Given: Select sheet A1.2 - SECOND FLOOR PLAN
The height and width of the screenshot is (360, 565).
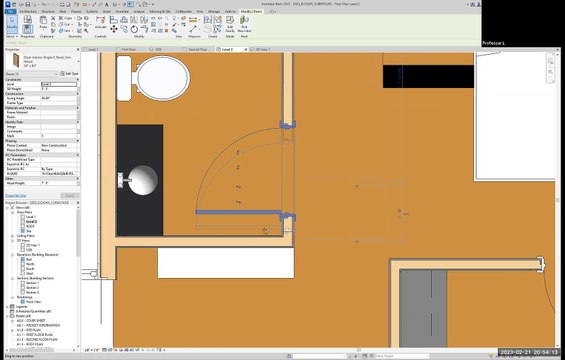Looking at the screenshot, I should [x=37, y=339].
